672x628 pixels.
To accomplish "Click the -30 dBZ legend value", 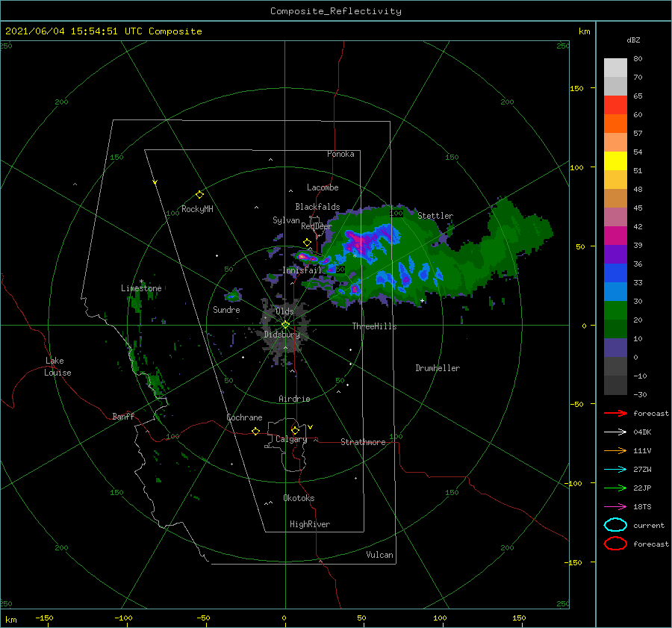I will tap(640, 394).
